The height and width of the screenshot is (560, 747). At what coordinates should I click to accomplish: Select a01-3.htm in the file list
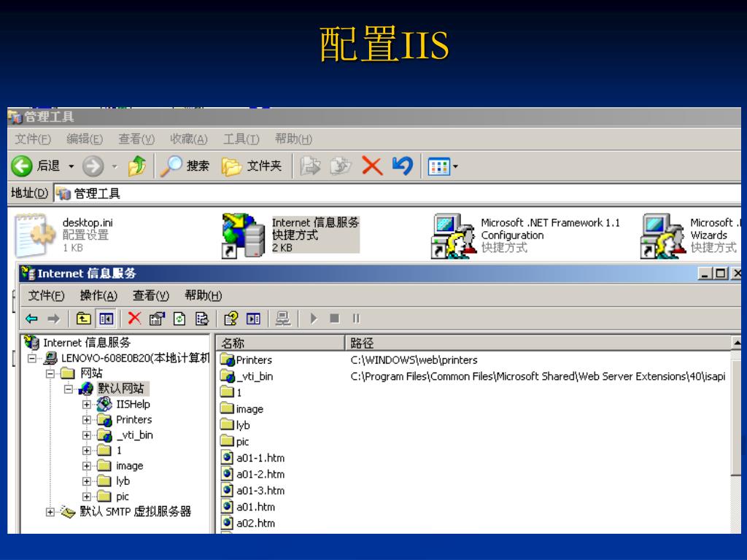pyautogui.click(x=260, y=491)
